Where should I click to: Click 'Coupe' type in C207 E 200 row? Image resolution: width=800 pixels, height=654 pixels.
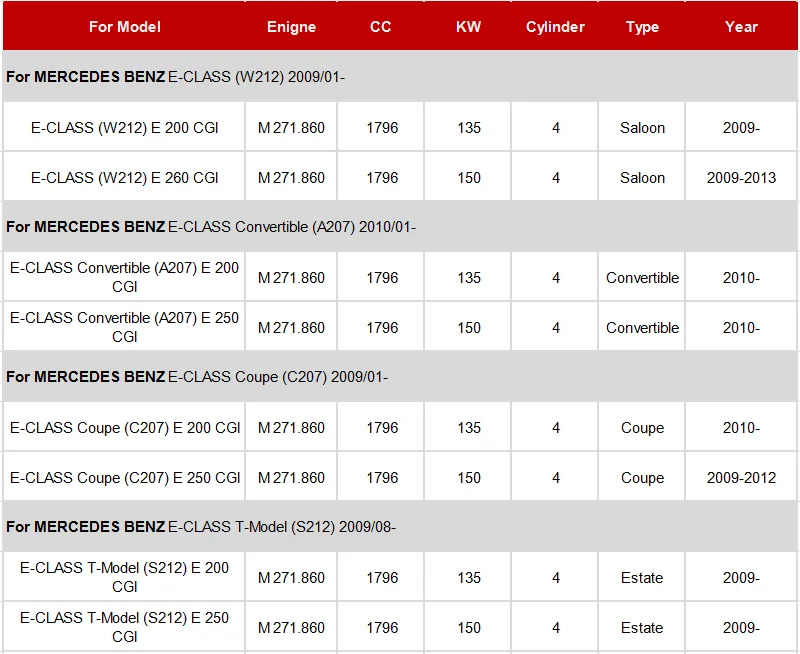pyautogui.click(x=642, y=427)
